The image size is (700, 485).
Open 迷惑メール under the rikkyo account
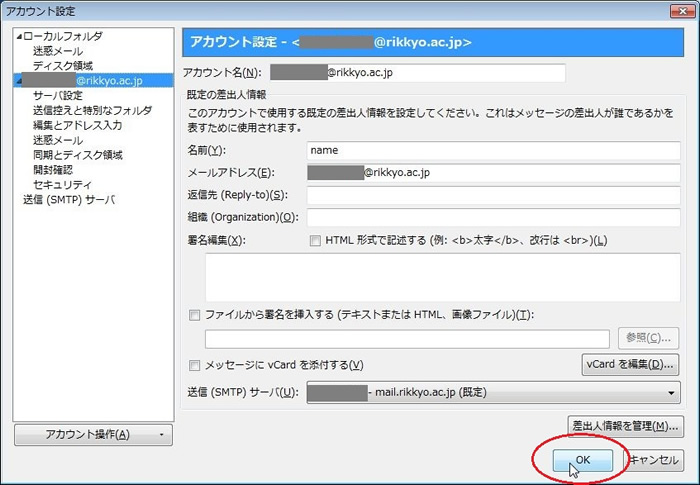(x=58, y=140)
